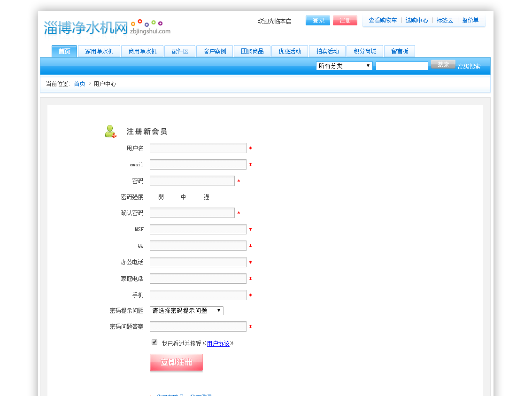Viewport: 532px width, 396px height.
Task: Focus the 用户名 input field
Action: 198,148
